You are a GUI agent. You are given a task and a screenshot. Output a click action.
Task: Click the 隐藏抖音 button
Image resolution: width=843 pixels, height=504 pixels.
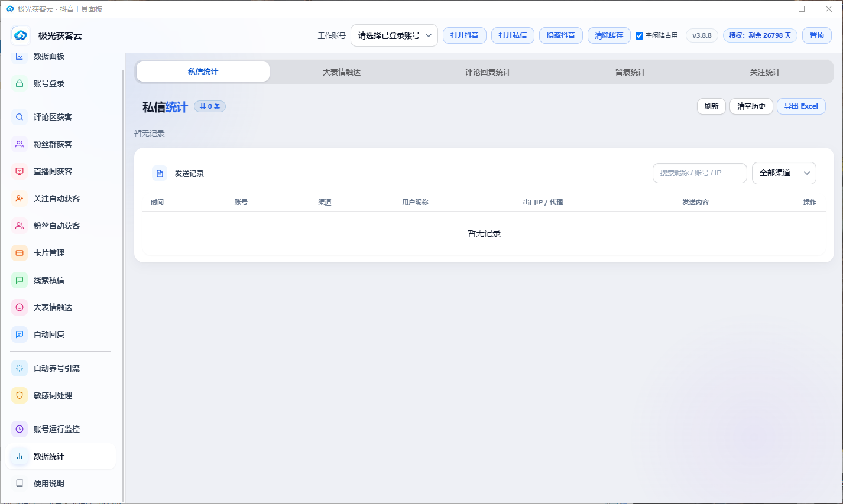click(561, 35)
